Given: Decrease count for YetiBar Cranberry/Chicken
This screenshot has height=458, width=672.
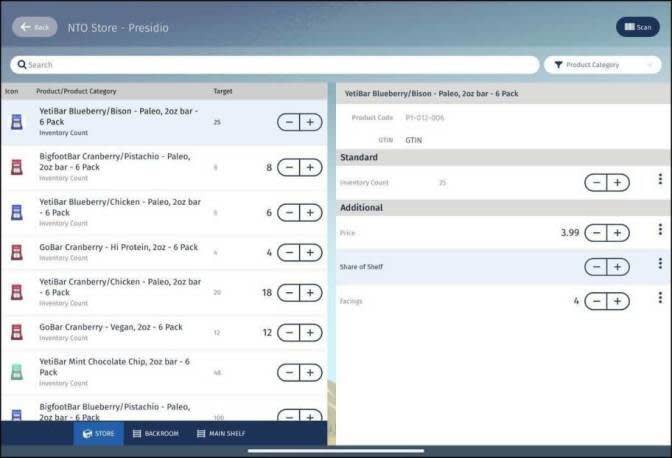Looking at the screenshot, I should (x=289, y=293).
